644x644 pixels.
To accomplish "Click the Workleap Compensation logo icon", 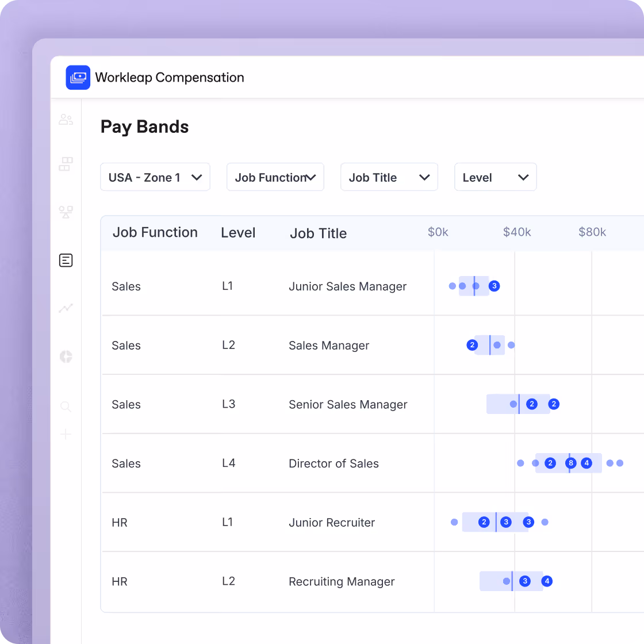I will (x=78, y=77).
